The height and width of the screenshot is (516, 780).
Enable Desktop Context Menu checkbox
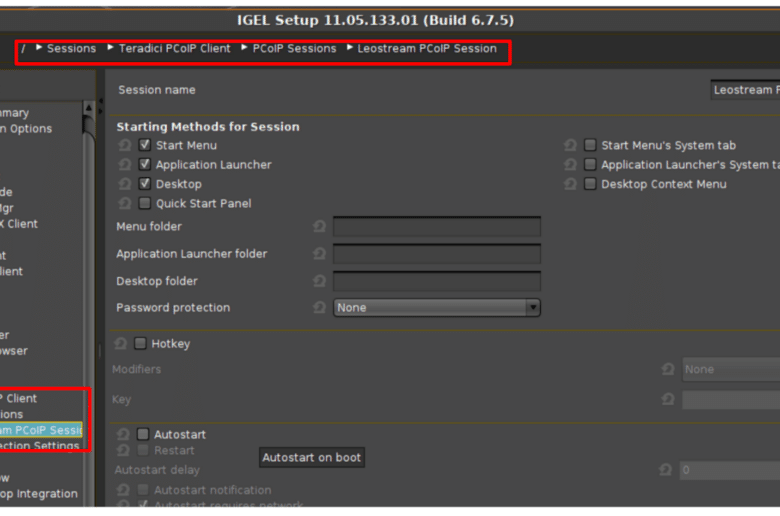coord(590,184)
